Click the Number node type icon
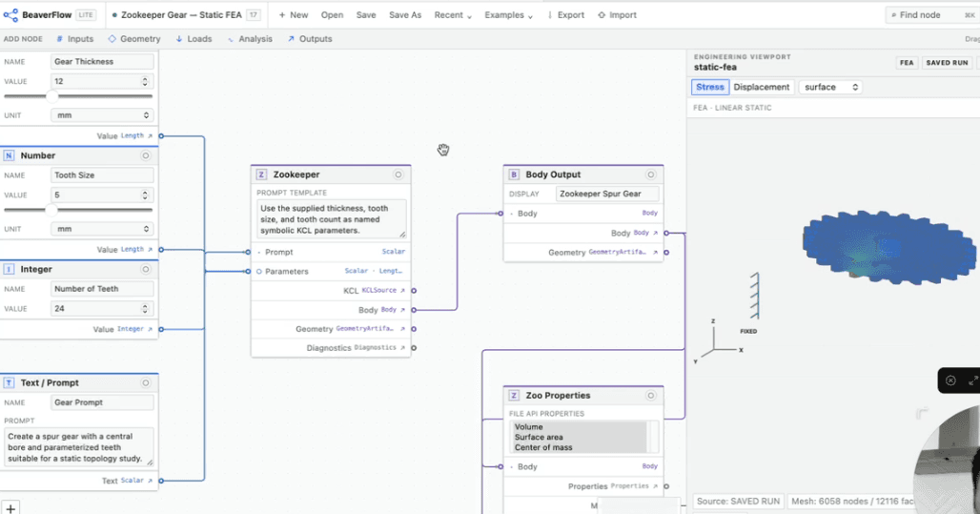This screenshot has height=514, width=980. (10, 155)
